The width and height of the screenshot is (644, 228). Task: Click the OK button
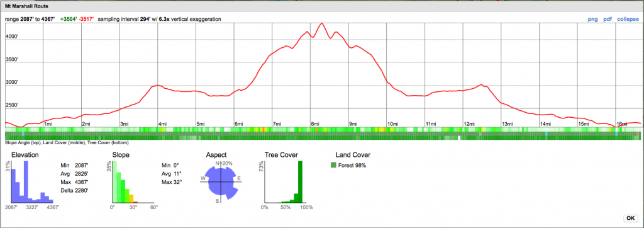pos(630,218)
